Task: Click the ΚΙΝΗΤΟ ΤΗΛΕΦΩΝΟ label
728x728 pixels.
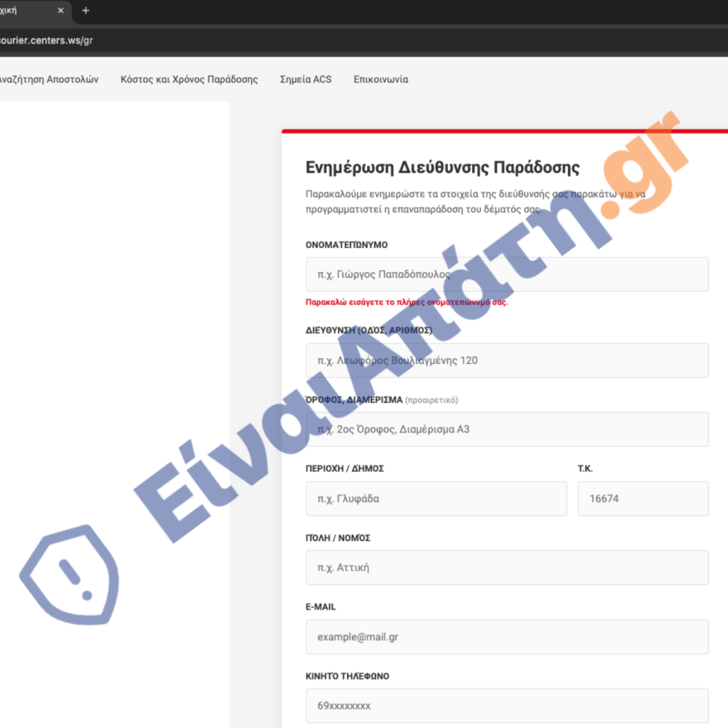Action: (x=347, y=676)
